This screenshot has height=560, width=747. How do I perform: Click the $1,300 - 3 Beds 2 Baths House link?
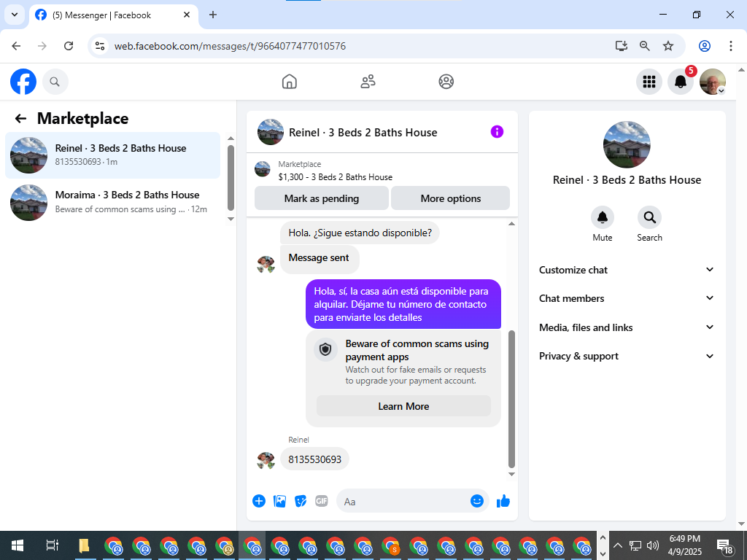pos(336,177)
